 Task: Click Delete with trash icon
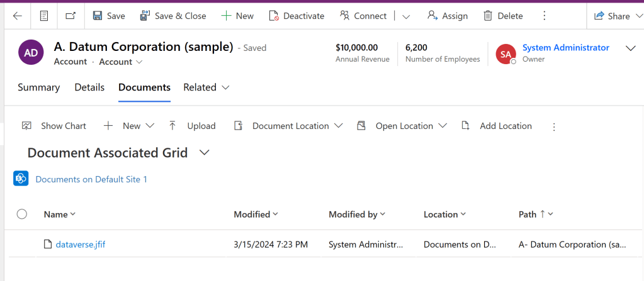pos(503,16)
